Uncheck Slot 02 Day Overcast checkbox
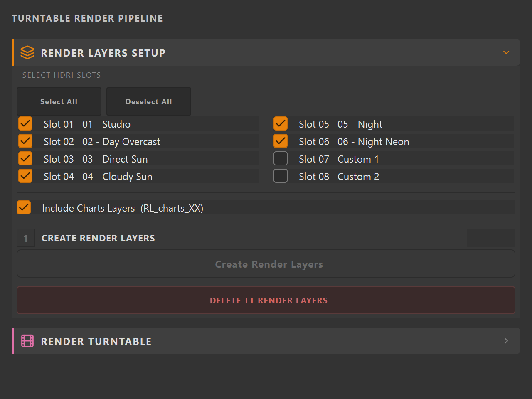The image size is (532, 399). pyautogui.click(x=25, y=141)
